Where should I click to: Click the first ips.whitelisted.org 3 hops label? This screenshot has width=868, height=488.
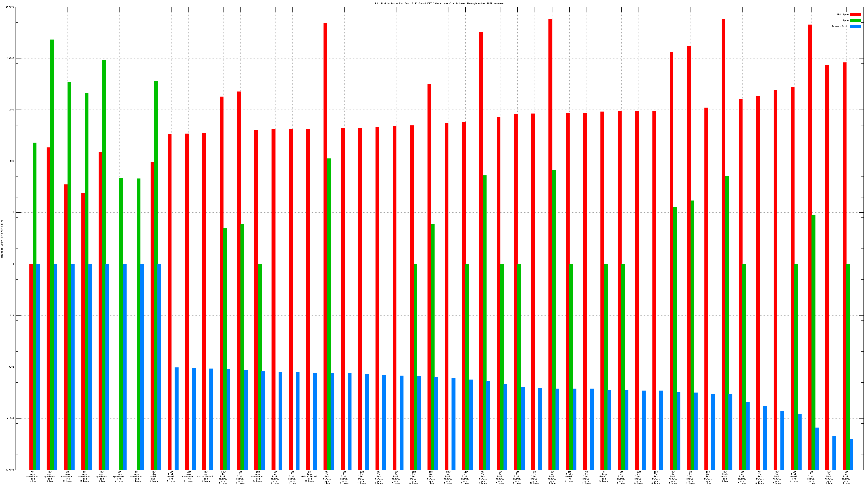click(x=205, y=476)
